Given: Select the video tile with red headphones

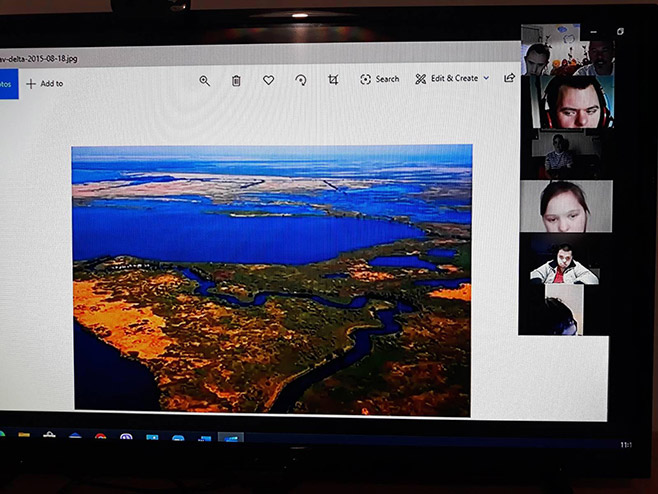Looking at the screenshot, I should (x=572, y=102).
